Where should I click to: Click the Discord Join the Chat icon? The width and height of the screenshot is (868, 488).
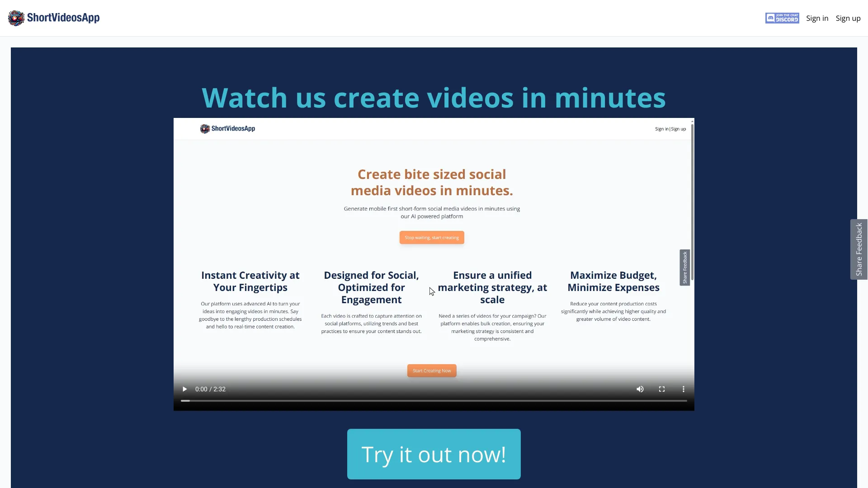tap(782, 18)
